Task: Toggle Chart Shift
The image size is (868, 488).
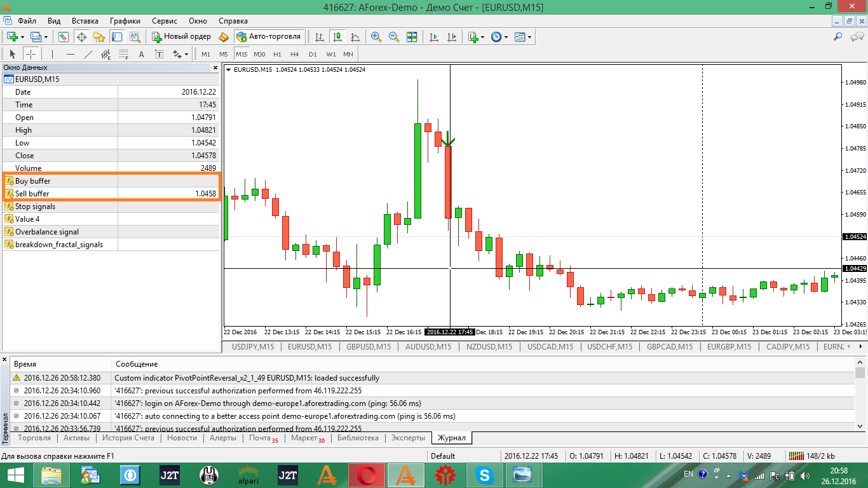Action: [452, 37]
